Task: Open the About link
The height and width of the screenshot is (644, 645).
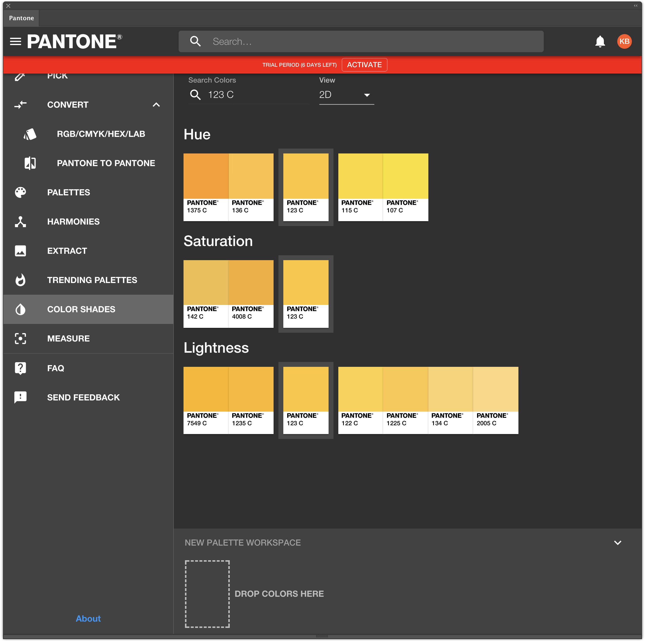Action: tap(88, 619)
